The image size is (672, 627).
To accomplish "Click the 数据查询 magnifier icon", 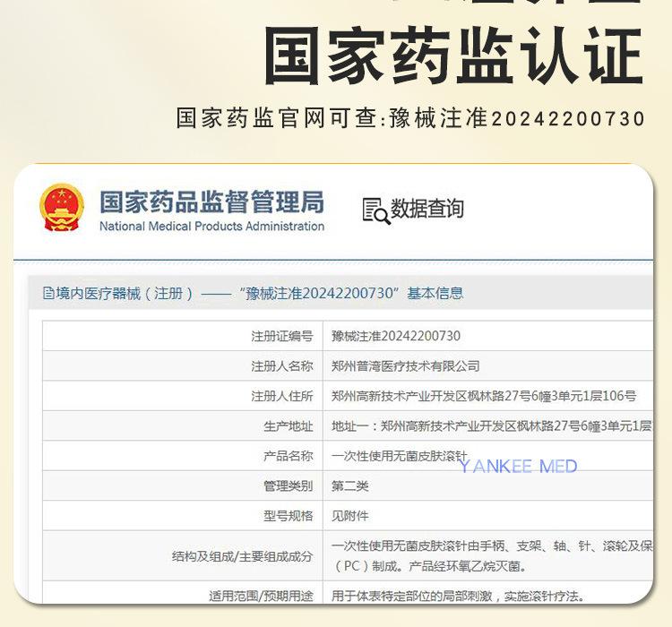I will [x=375, y=210].
